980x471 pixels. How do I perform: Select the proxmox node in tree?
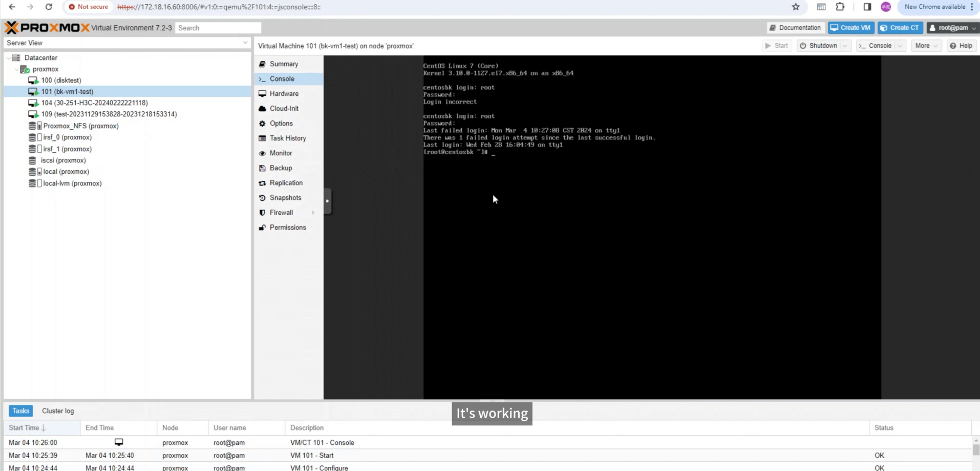[x=46, y=69]
